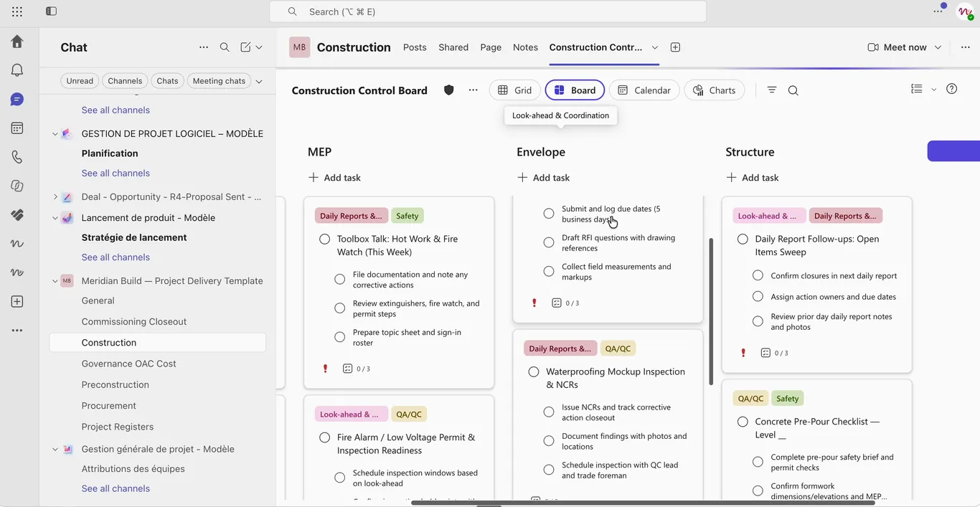
Task: Open list layout options icon
Action: click(917, 89)
